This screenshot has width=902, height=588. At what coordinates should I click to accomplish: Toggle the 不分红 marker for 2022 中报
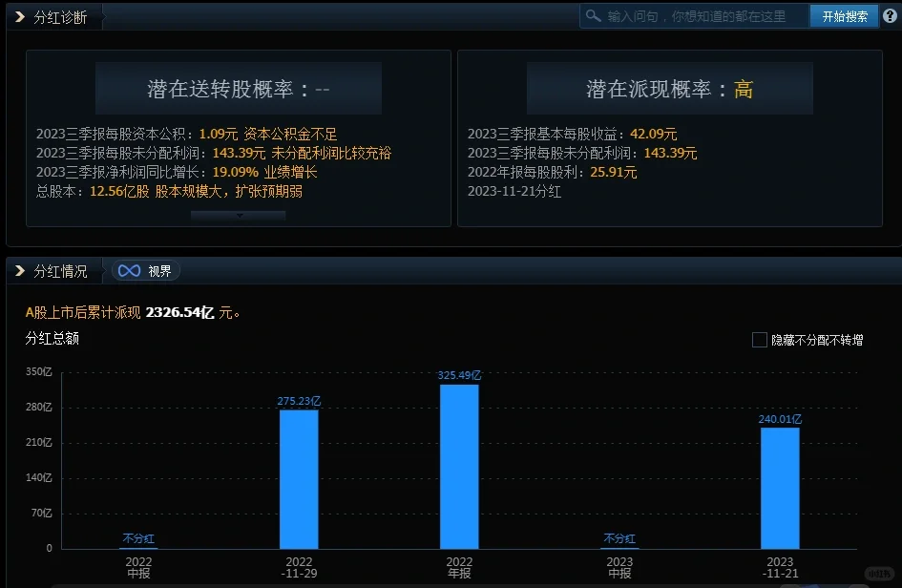tap(137, 538)
